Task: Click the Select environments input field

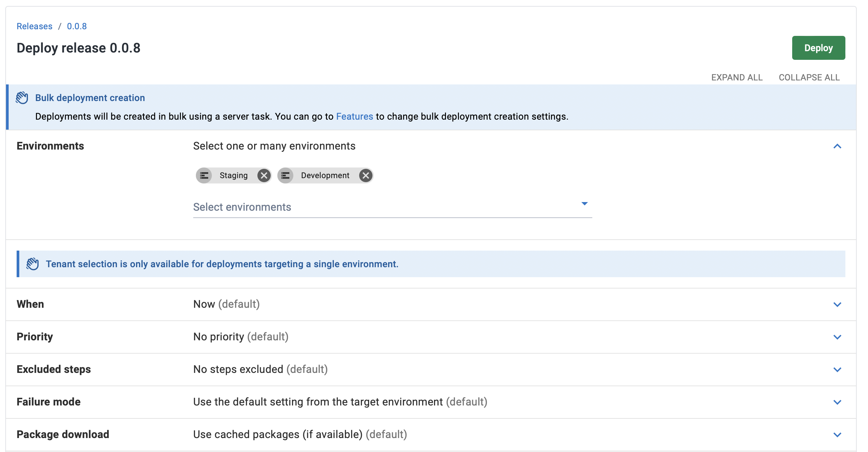Action: 392,207
